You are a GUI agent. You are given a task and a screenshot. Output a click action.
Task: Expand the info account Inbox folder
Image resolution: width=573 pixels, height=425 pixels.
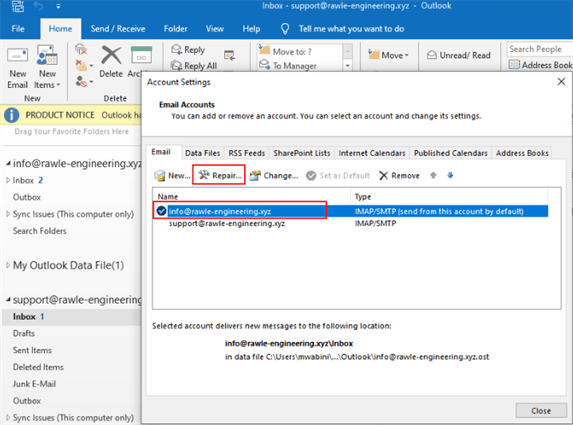click(x=8, y=180)
